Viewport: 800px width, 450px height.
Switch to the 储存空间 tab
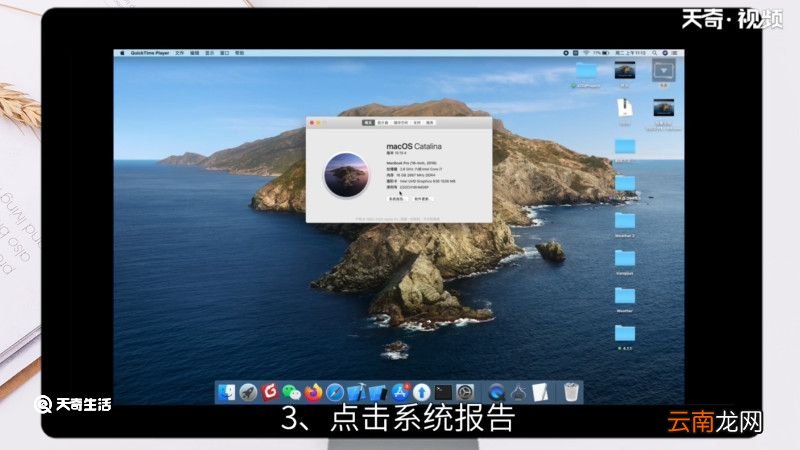[x=401, y=123]
